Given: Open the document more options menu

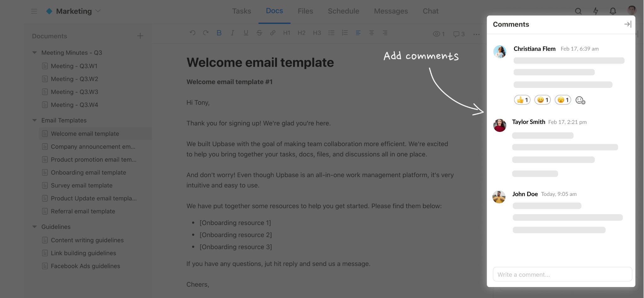Looking at the screenshot, I should pos(476,34).
